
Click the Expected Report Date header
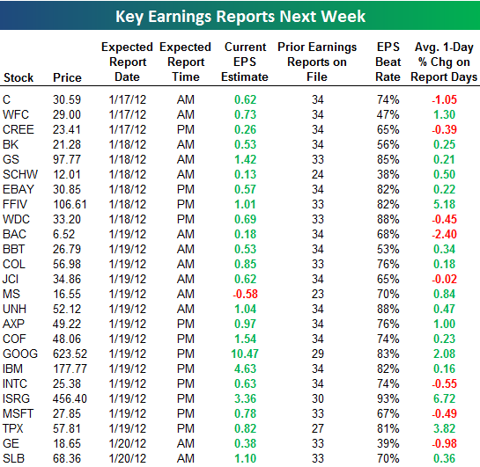pyautogui.click(x=127, y=62)
